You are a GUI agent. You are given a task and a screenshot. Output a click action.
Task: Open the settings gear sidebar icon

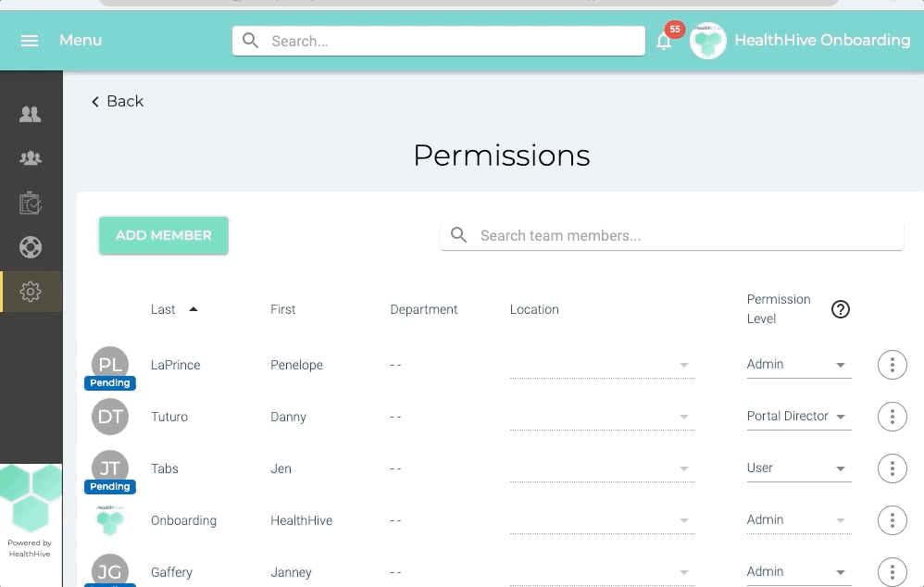click(31, 292)
